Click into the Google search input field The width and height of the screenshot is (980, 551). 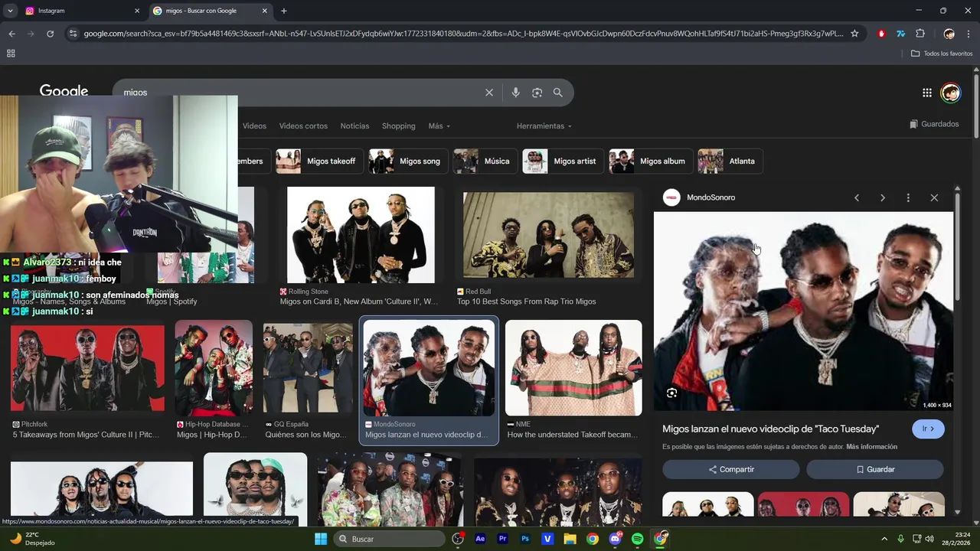coord(299,93)
